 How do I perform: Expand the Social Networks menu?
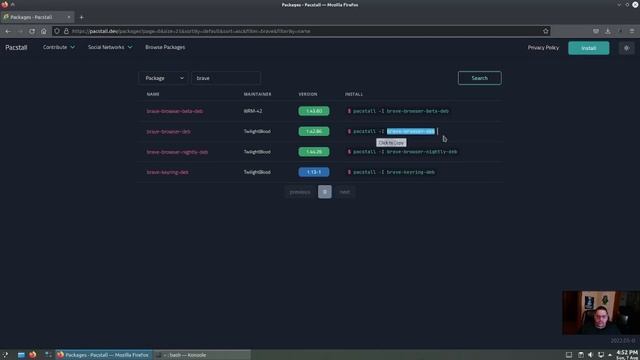(110, 47)
